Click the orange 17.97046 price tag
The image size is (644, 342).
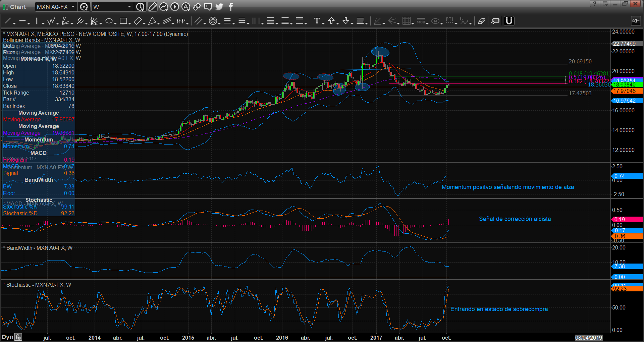pyautogui.click(x=627, y=91)
